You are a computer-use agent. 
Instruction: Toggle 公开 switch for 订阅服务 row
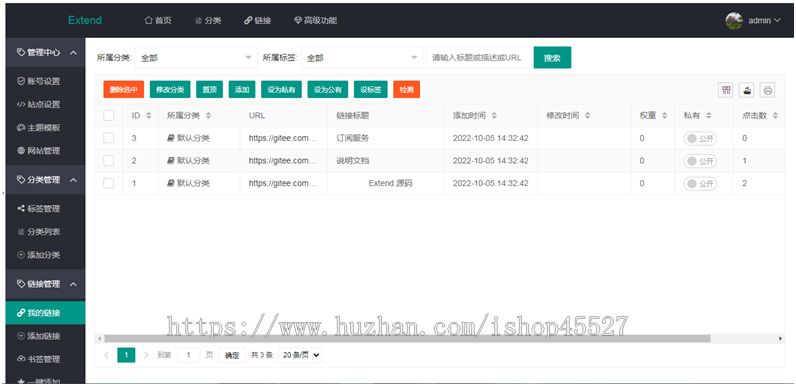coord(700,139)
